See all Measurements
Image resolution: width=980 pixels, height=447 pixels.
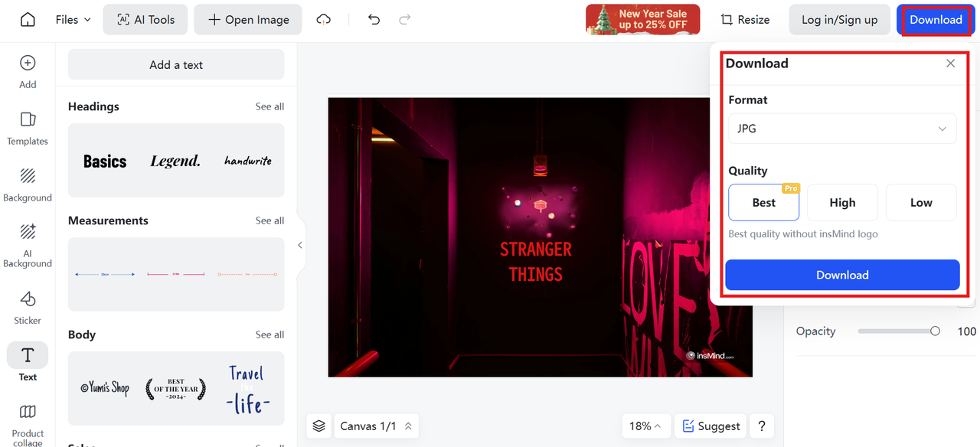click(269, 220)
